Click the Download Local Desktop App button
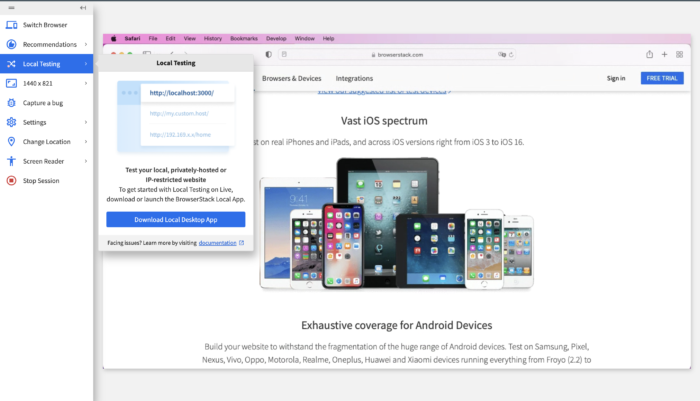The height and width of the screenshot is (401, 700). [175, 219]
